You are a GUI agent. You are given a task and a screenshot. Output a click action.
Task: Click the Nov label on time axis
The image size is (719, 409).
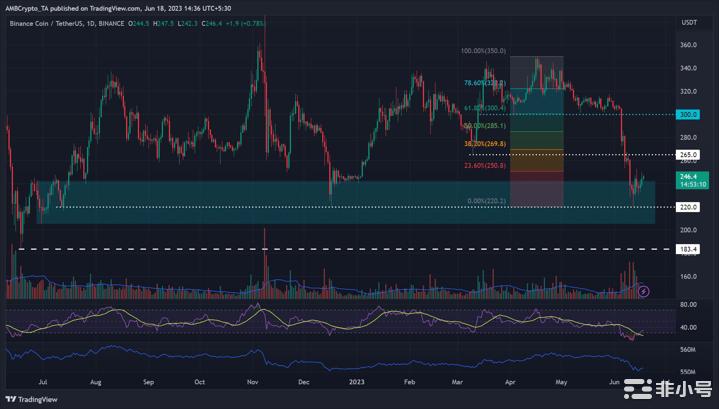(x=252, y=381)
